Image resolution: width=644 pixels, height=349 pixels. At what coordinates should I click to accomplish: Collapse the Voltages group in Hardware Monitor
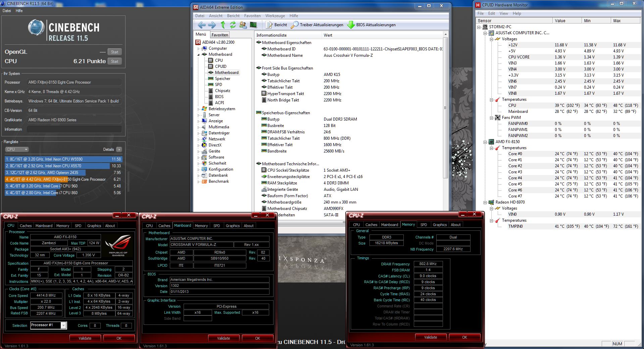[491, 39]
